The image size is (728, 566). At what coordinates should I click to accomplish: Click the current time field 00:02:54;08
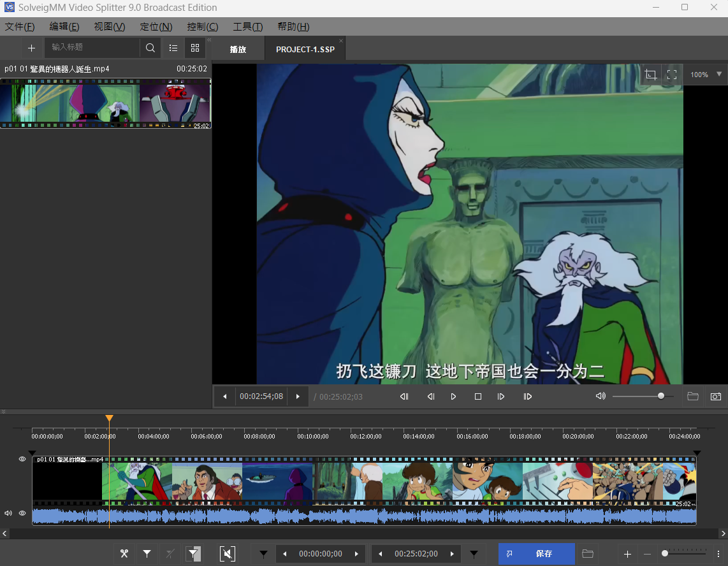261,396
